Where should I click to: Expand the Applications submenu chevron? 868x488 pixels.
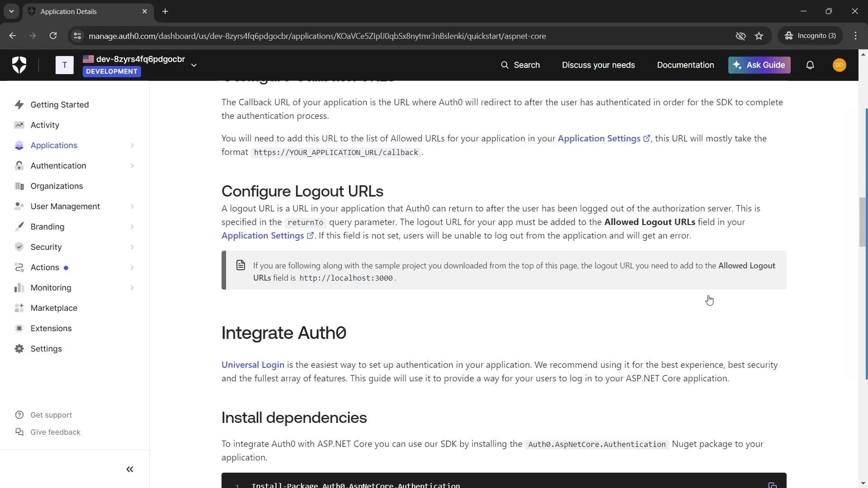[132, 145]
